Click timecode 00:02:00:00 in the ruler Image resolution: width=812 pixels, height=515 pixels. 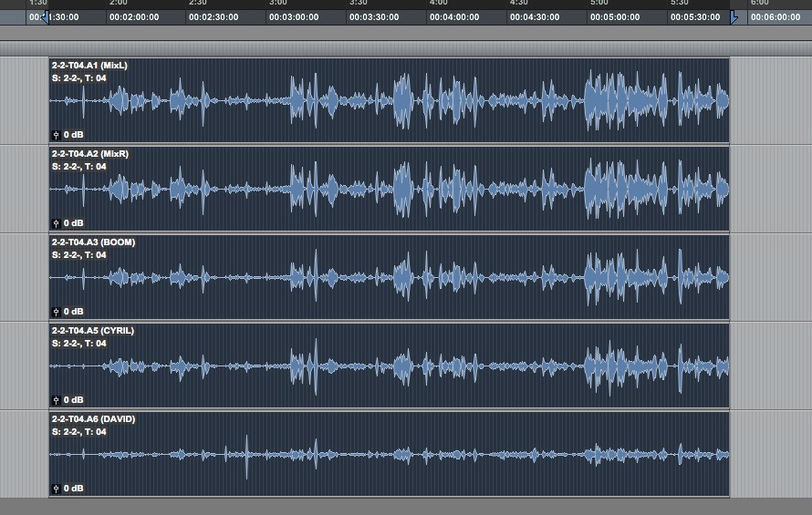coord(133,17)
